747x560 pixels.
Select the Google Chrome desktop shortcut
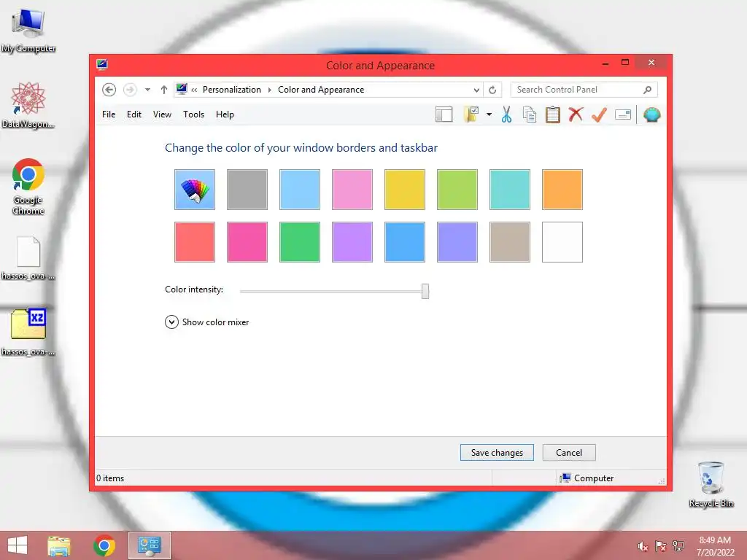28,187
